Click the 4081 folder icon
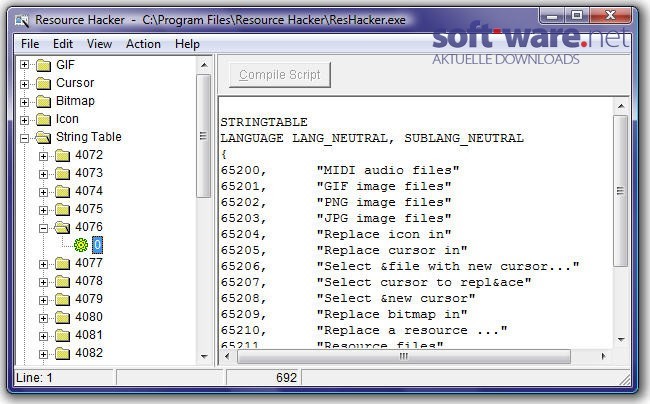The height and width of the screenshot is (404, 650). 63,336
